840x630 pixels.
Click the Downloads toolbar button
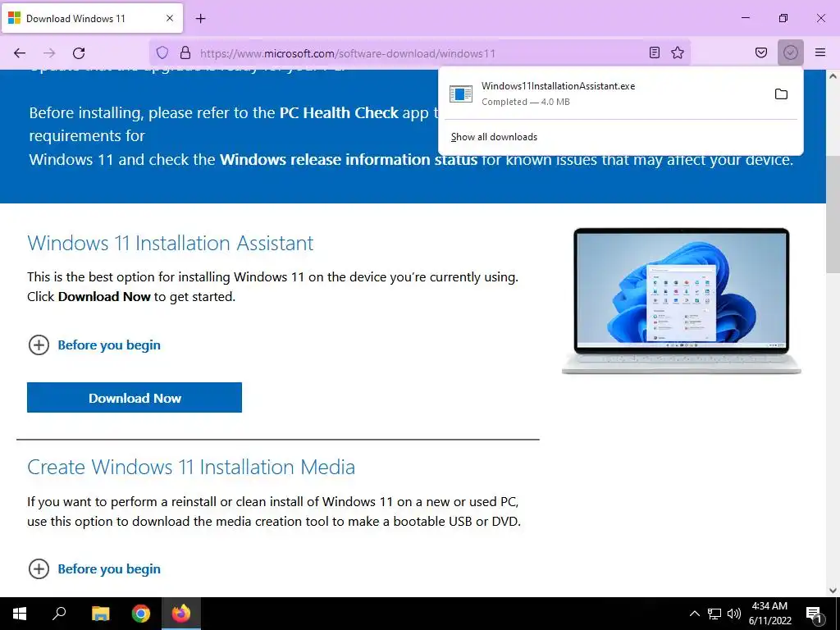tap(790, 52)
